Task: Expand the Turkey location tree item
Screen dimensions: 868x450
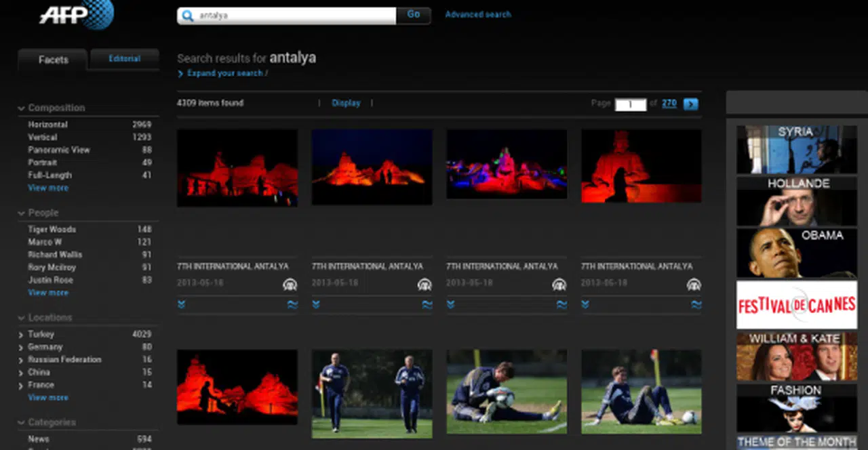Action: 22,335
